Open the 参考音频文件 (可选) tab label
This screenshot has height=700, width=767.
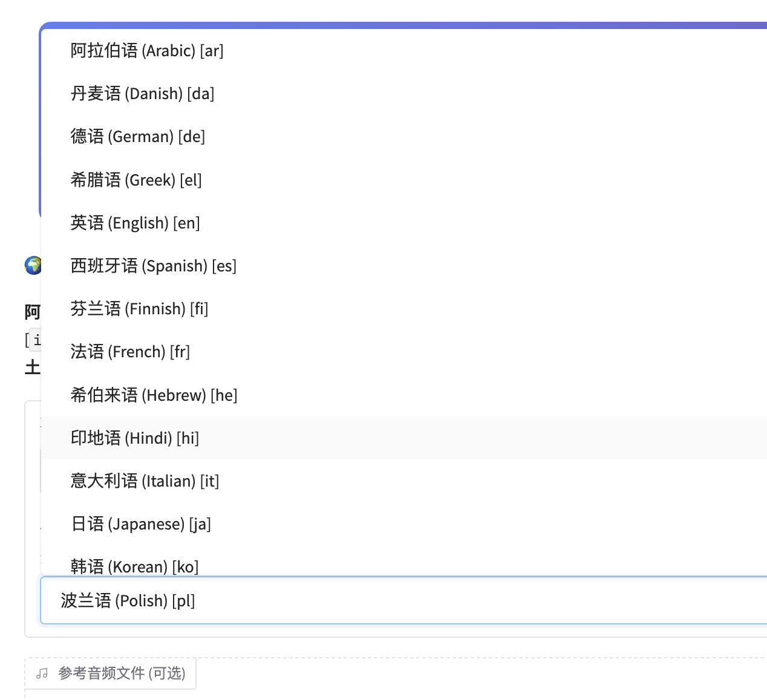click(x=122, y=673)
